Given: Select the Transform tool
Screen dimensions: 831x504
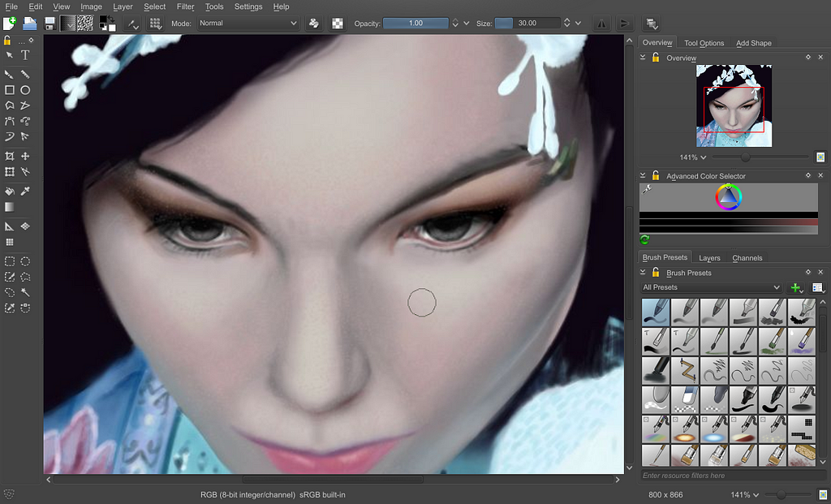Looking at the screenshot, I should (10, 172).
